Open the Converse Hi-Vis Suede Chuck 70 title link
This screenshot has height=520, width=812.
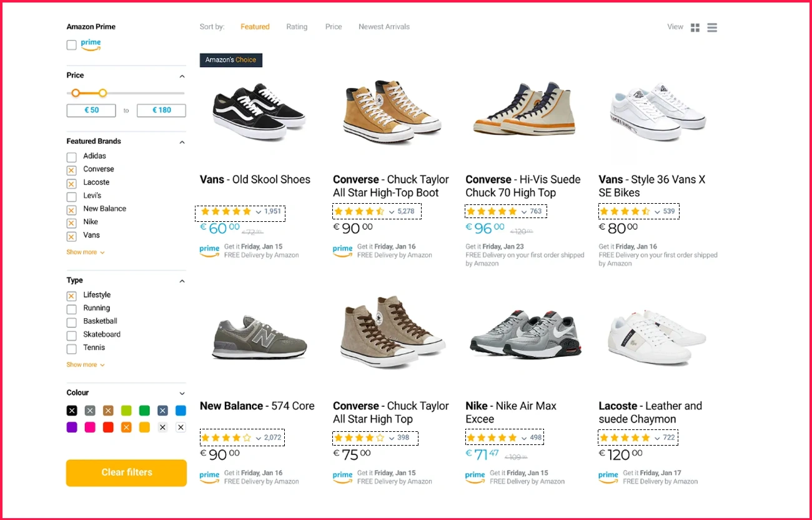[523, 186]
